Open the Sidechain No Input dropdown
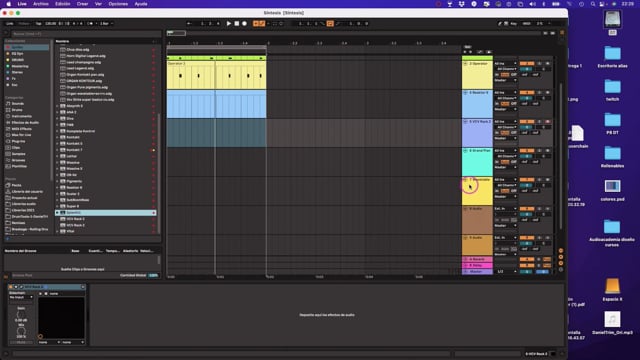The width and height of the screenshot is (640, 360). 21,297
